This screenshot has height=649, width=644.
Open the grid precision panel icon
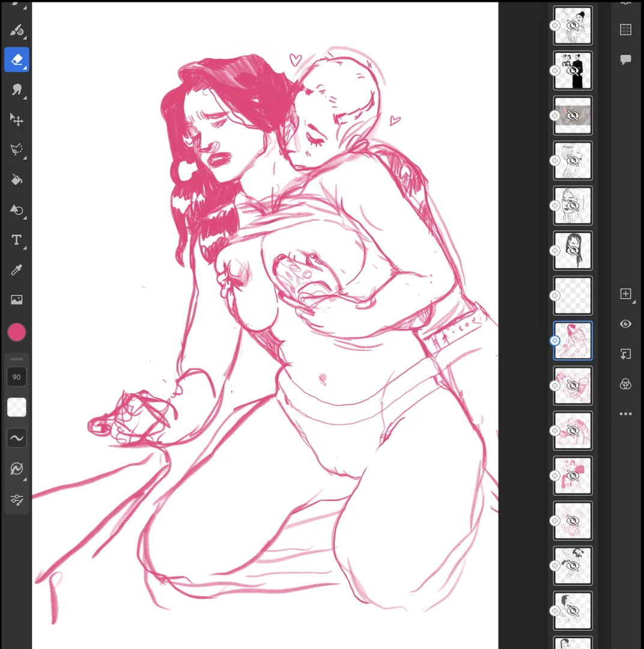point(625,29)
